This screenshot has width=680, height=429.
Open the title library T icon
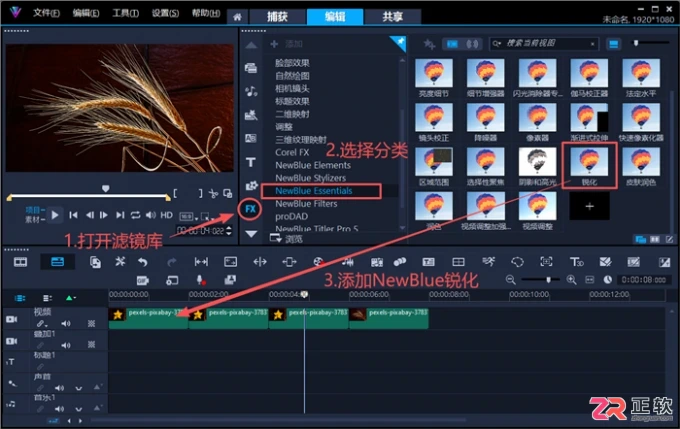pos(251,162)
